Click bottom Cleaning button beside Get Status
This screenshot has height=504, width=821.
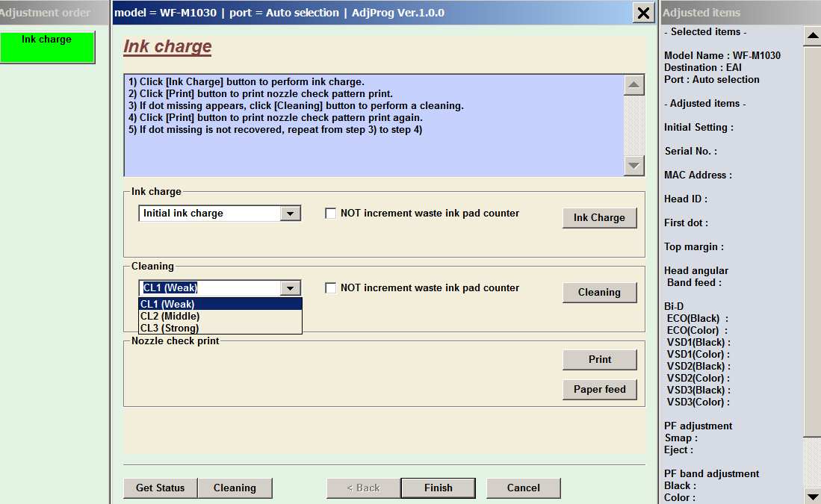tap(235, 488)
